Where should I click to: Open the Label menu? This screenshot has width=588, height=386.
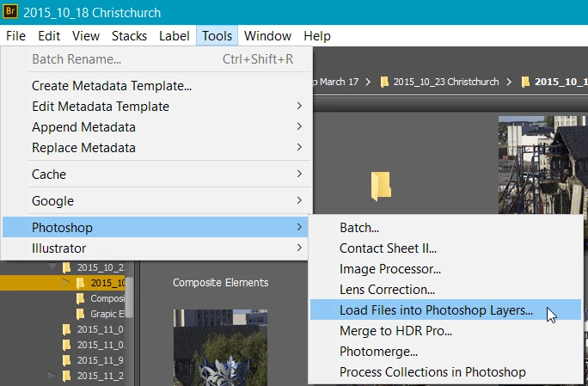point(174,36)
